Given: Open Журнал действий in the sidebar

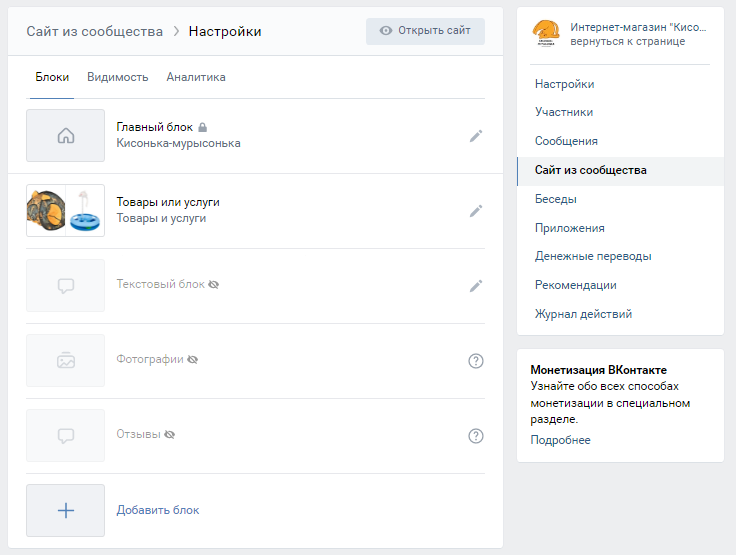Looking at the screenshot, I should (x=583, y=314).
